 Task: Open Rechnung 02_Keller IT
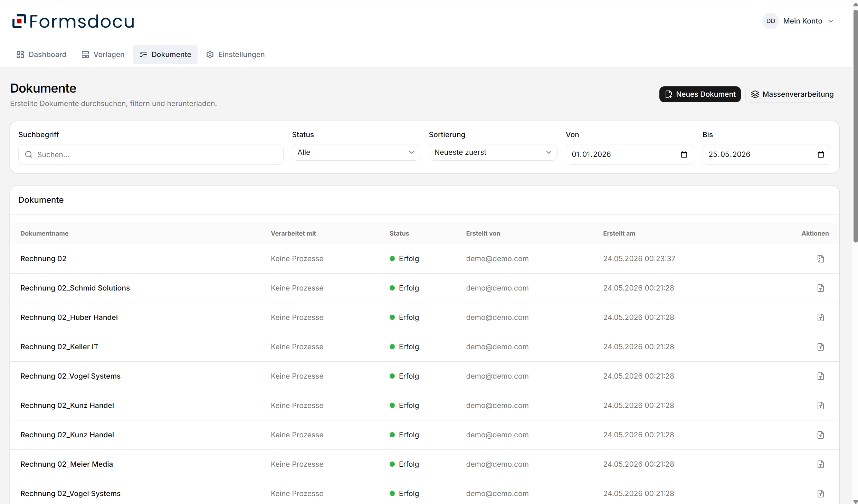pyautogui.click(x=59, y=347)
